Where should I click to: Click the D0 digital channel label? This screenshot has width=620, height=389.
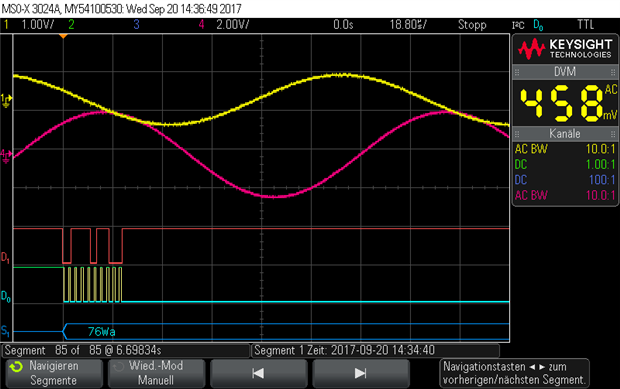[x=6, y=296]
